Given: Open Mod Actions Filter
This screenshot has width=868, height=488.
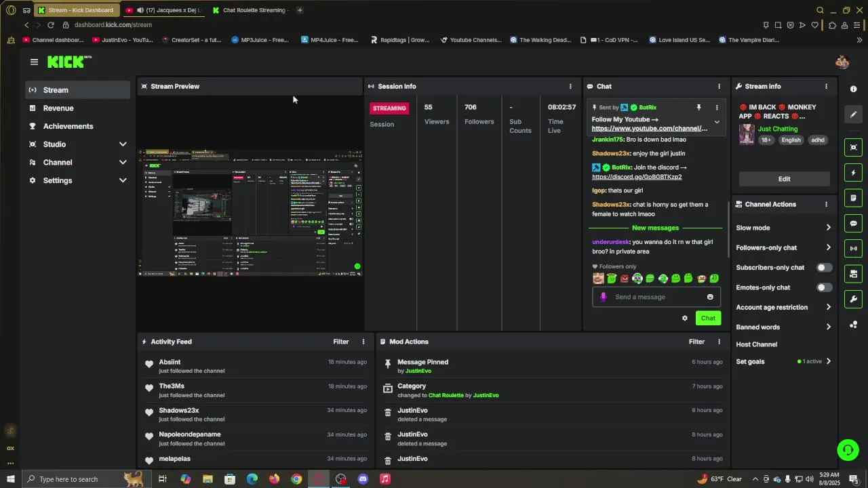Looking at the screenshot, I should click(696, 342).
